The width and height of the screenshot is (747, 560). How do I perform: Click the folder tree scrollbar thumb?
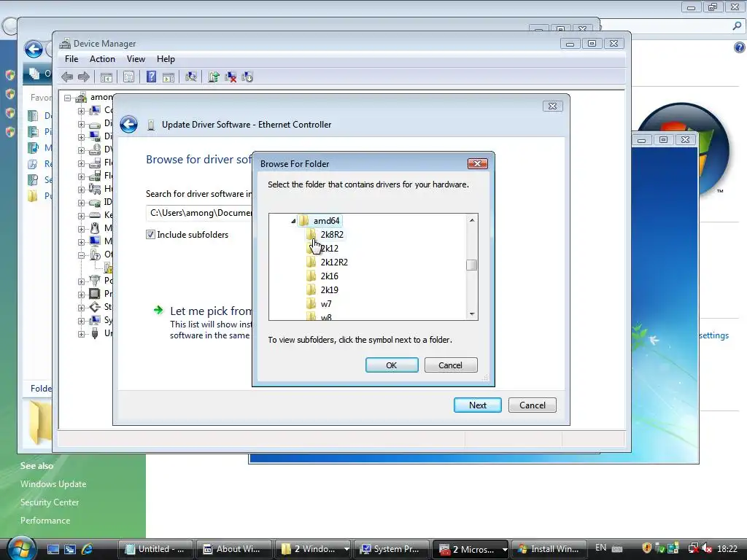coord(472,265)
